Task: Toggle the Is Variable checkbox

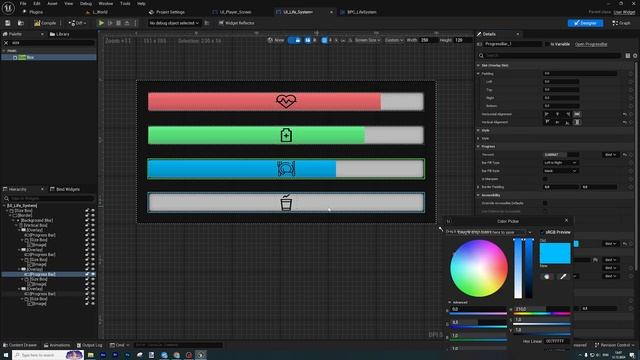Action: click(547, 44)
